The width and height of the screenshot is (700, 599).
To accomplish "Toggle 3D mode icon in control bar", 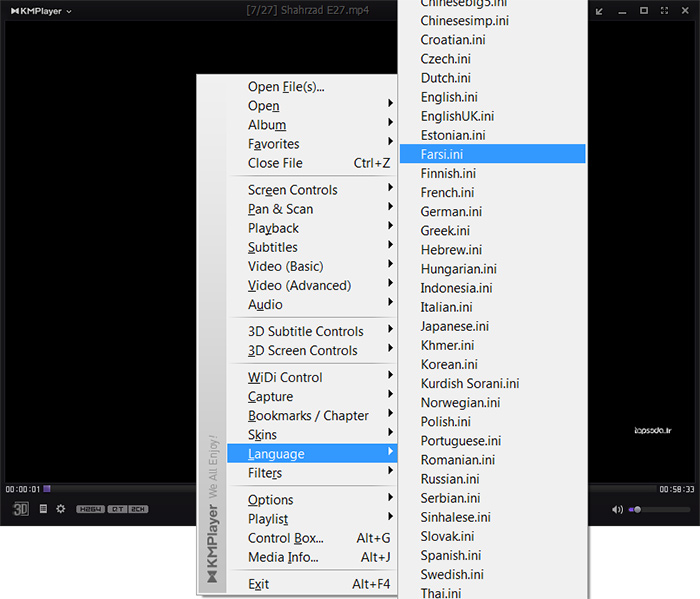I will click(x=21, y=509).
